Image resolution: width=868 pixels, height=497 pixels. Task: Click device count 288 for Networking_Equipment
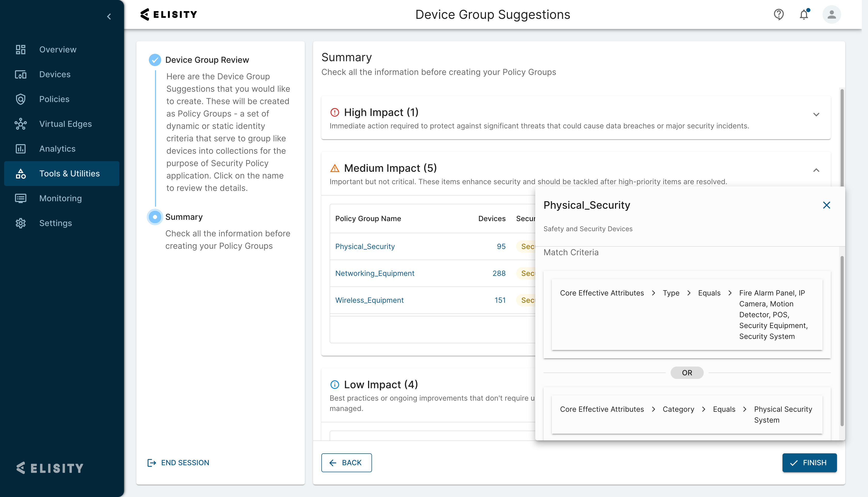499,273
